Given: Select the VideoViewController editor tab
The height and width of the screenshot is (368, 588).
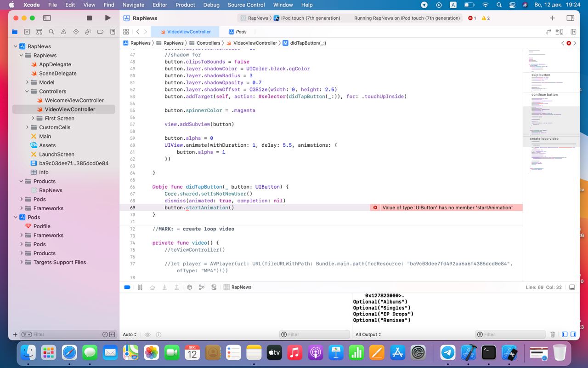Looking at the screenshot, I should [185, 32].
